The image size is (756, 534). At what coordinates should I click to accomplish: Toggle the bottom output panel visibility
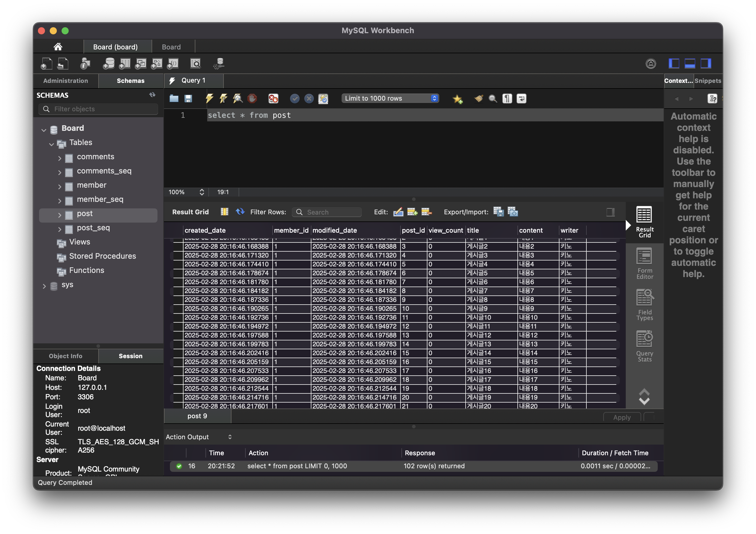click(x=690, y=63)
